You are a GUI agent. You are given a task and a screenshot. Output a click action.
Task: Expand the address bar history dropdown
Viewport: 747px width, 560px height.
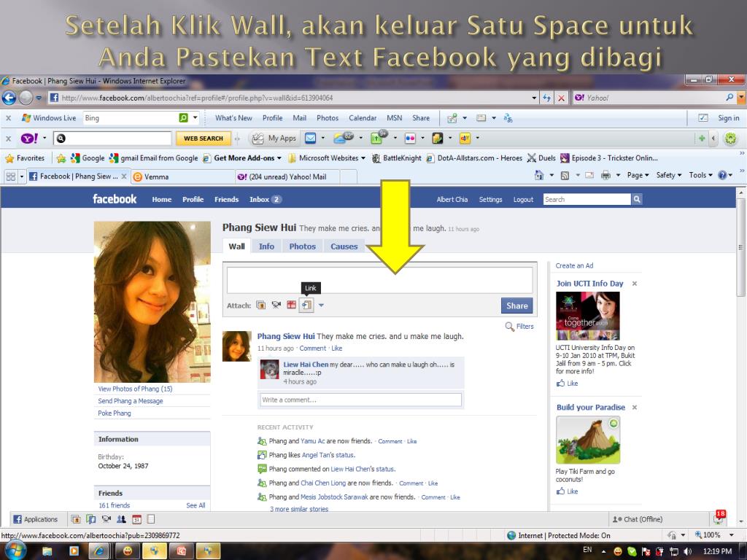coord(534,98)
